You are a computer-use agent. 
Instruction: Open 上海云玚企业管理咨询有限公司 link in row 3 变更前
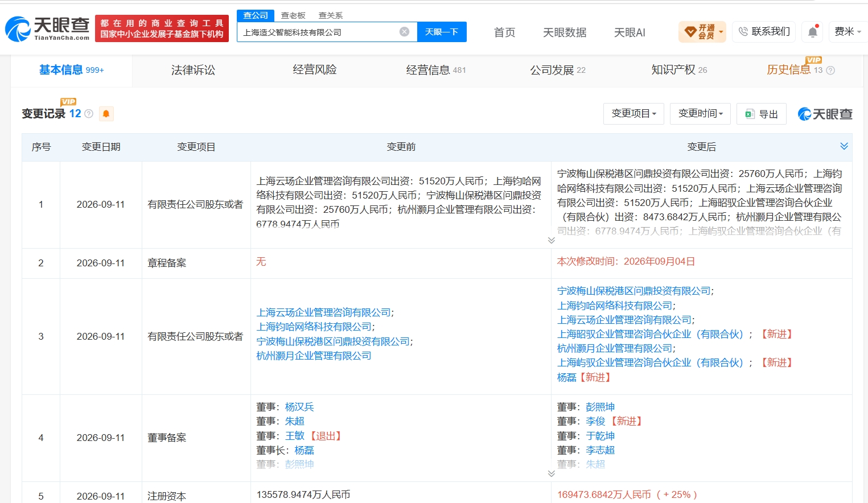324,312
